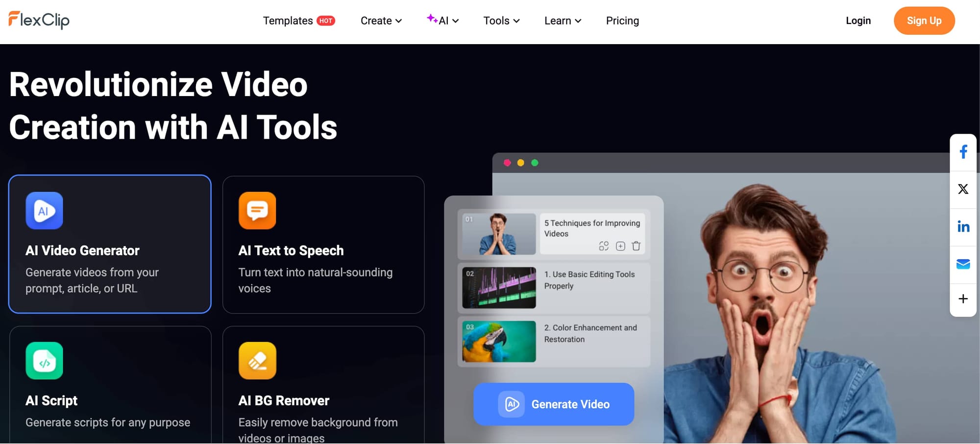Share the page via email icon
This screenshot has width=980, height=444.
(963, 264)
